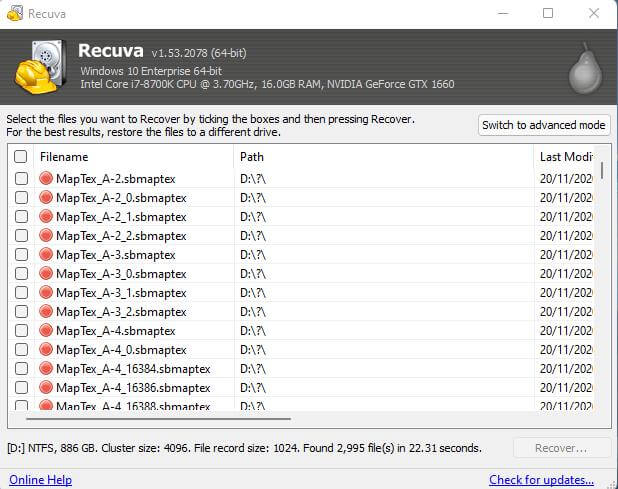Maximize the Recuva window

(548, 13)
